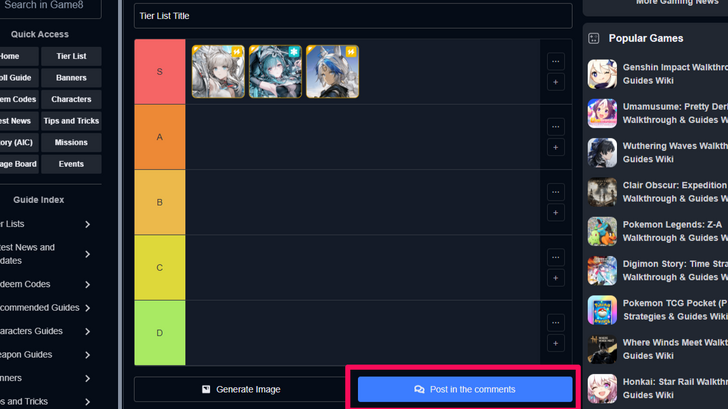Open Pokemon Legends: Z-A walkthrough link
Viewport: 728px width, 409px height.
click(x=675, y=231)
